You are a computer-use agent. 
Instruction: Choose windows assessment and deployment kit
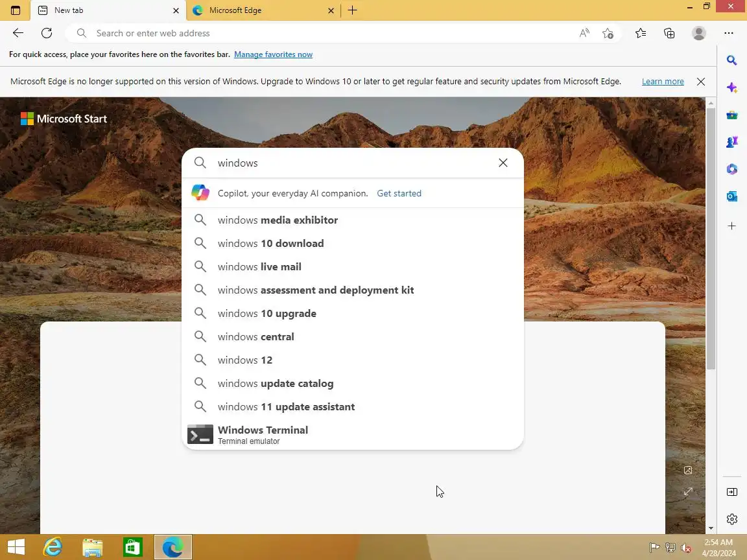[353, 290]
